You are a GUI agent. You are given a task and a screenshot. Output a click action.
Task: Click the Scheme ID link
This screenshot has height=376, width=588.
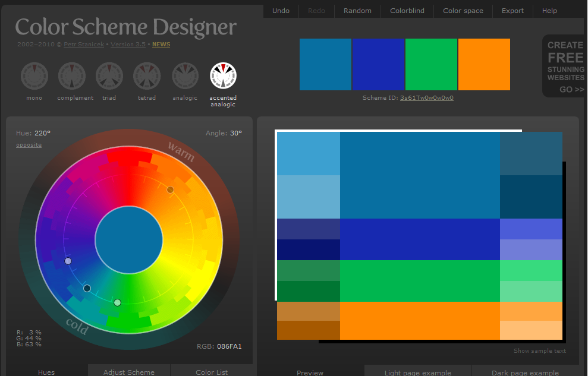tap(426, 97)
